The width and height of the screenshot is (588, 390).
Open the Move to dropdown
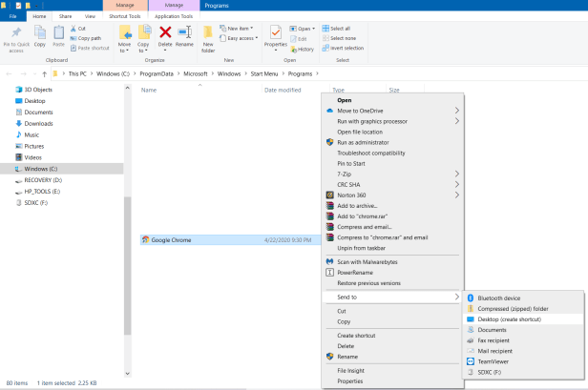[124, 39]
